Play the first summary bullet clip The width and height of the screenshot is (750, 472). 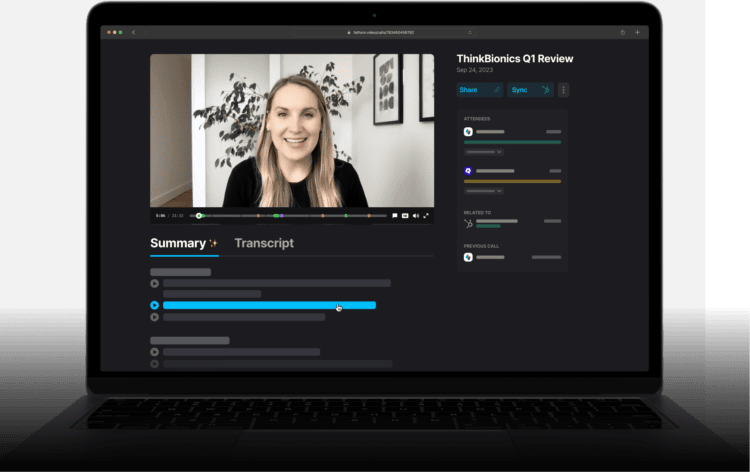pos(154,284)
